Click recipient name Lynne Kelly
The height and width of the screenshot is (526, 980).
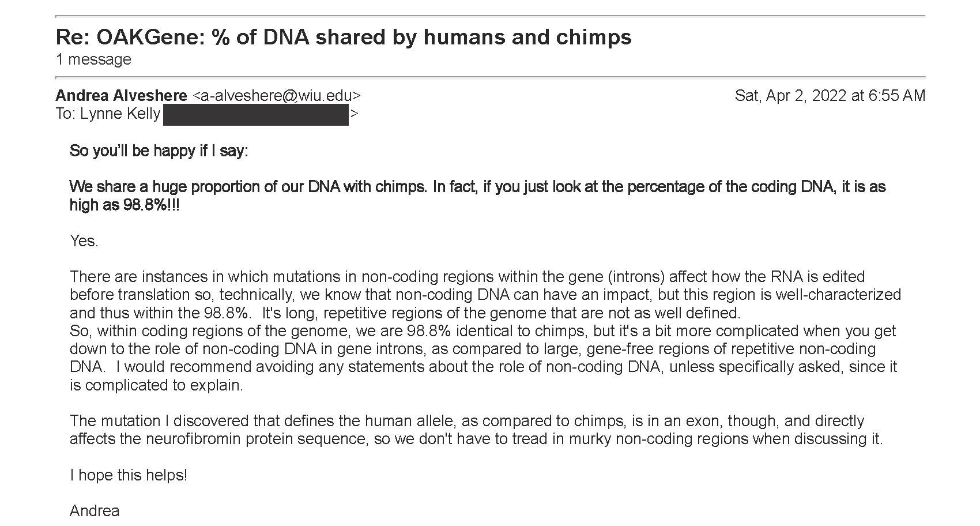click(120, 114)
